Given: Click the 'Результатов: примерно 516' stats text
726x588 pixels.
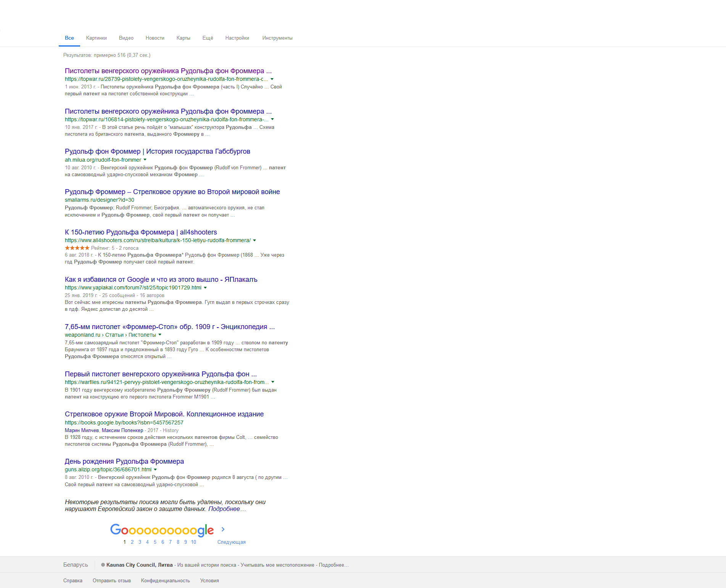Looking at the screenshot, I should tap(107, 55).
